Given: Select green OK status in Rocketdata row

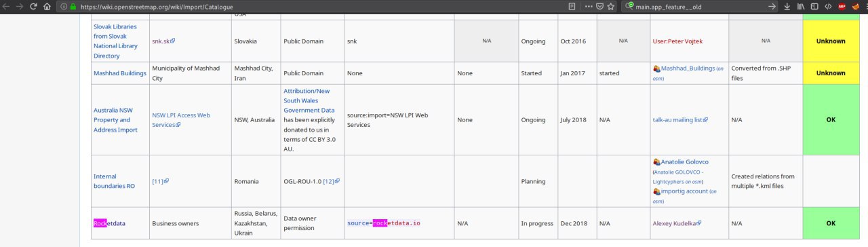Looking at the screenshot, I should coord(831,223).
